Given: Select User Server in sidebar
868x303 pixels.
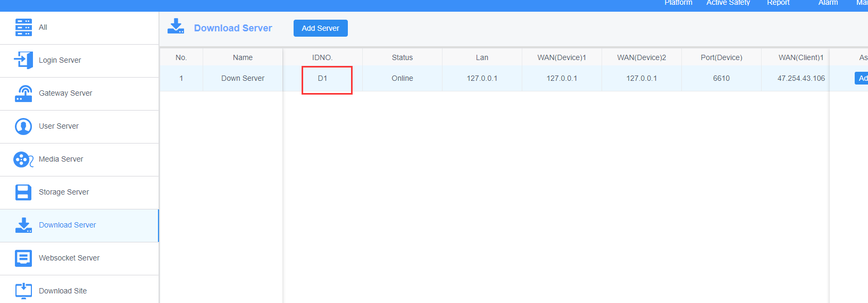Looking at the screenshot, I should coord(79,127).
